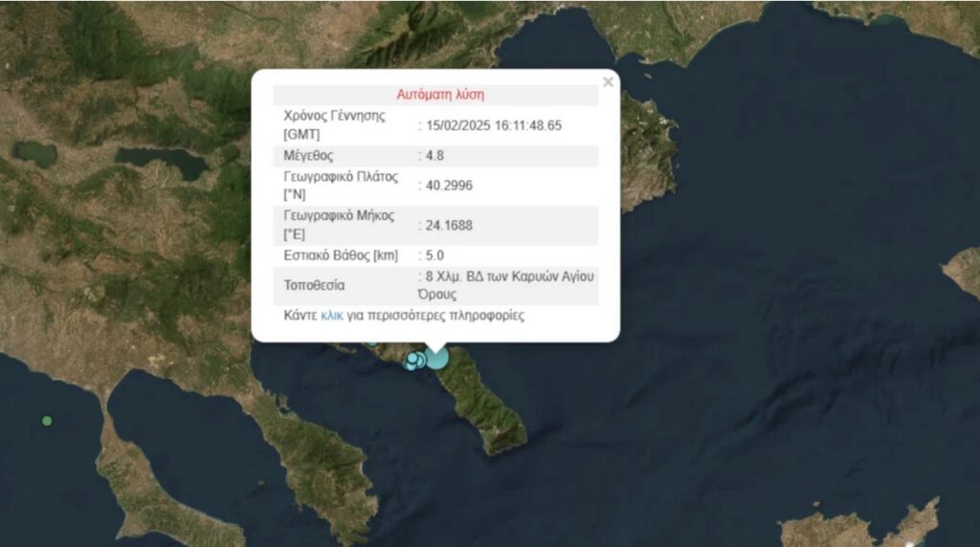This screenshot has height=547, width=980.
Task: Select the 'Μέγεθος' label
Action: (x=309, y=156)
